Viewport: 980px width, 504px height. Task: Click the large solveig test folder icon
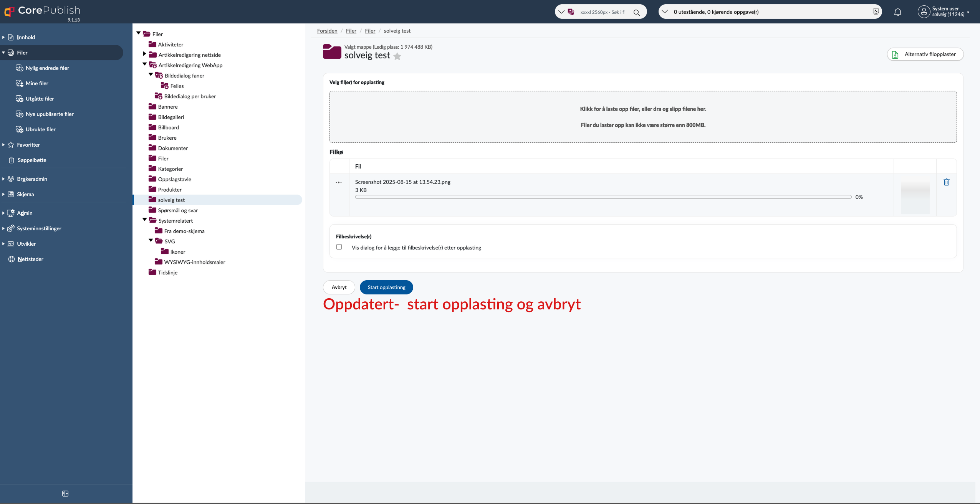pos(332,51)
